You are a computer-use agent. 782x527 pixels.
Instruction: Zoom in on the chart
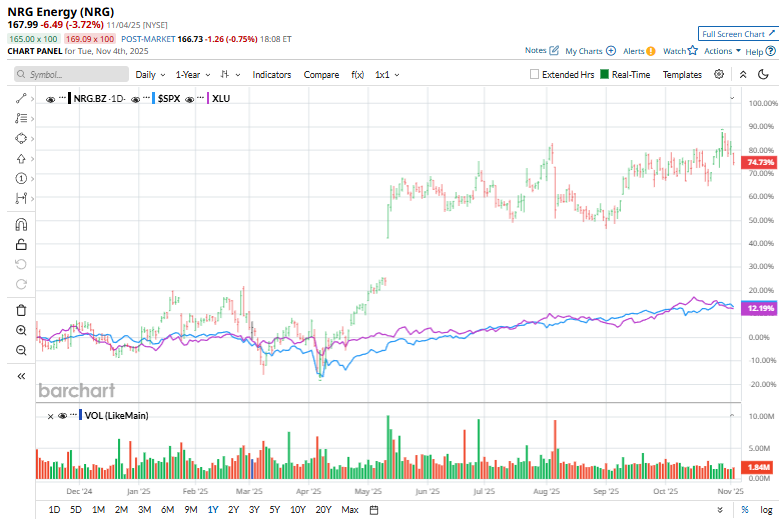(21, 330)
